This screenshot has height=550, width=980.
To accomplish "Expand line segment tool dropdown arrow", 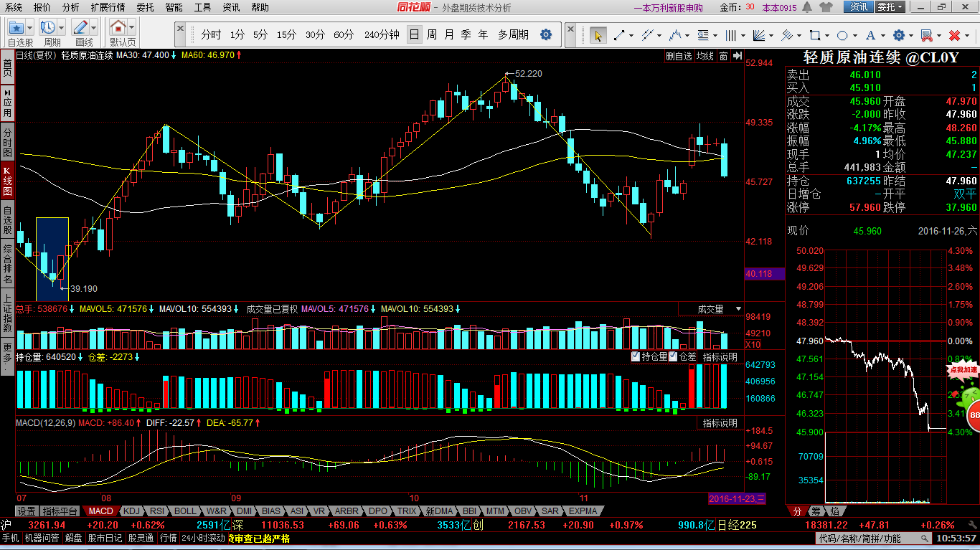I will (630, 34).
